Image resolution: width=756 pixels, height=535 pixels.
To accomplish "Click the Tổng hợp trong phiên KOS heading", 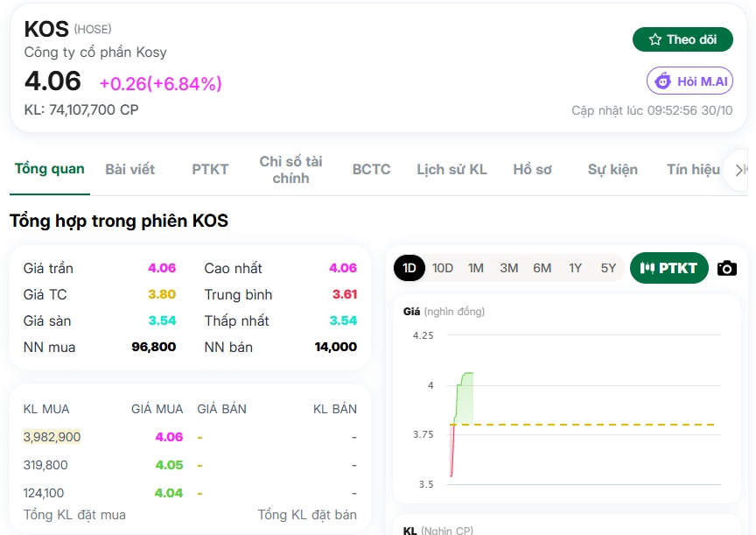I will (x=119, y=221).
